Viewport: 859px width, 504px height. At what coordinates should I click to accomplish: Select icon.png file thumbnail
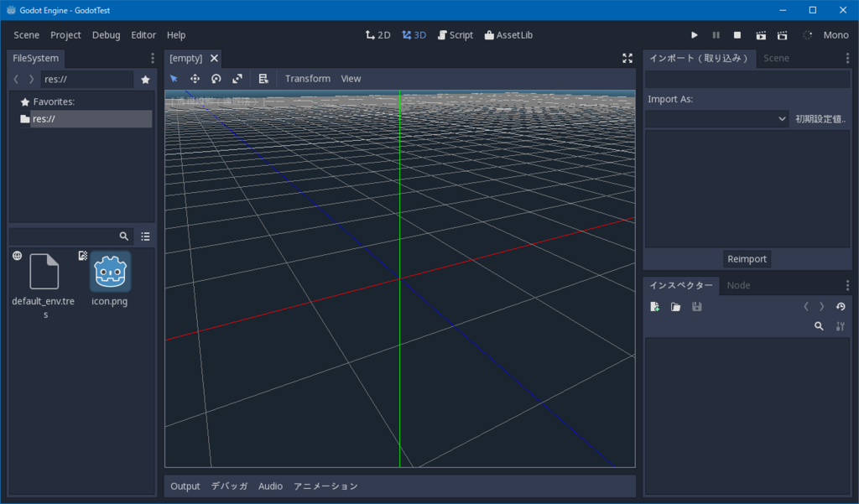[110, 272]
